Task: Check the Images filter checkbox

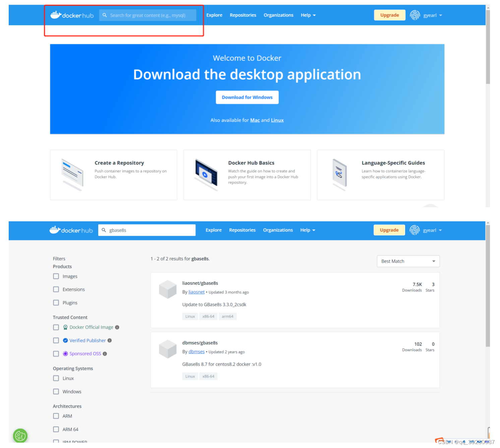Action: (56, 276)
